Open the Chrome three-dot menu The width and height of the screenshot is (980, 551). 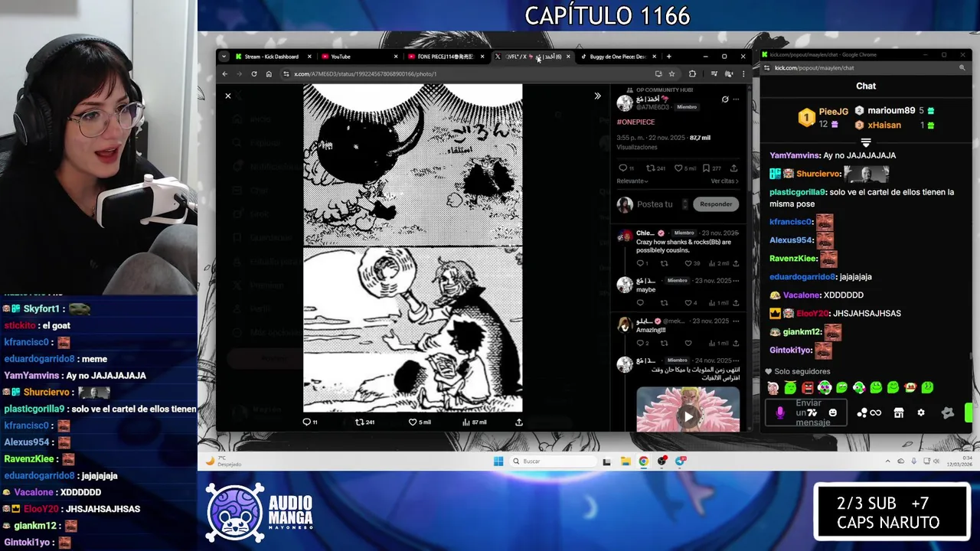tap(743, 74)
